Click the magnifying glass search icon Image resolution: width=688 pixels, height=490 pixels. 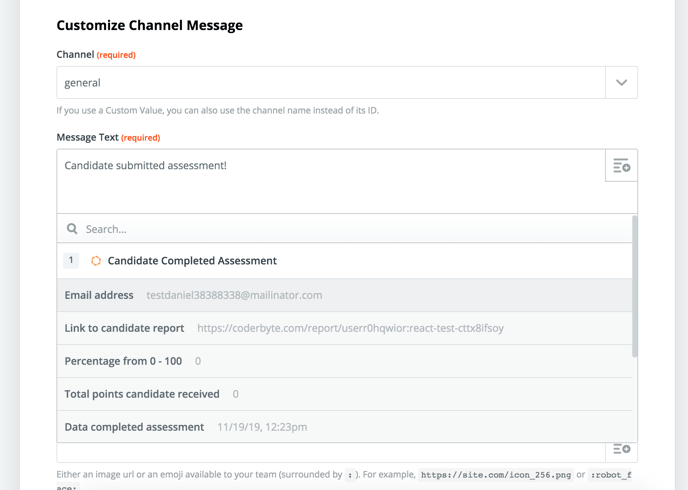tap(72, 229)
